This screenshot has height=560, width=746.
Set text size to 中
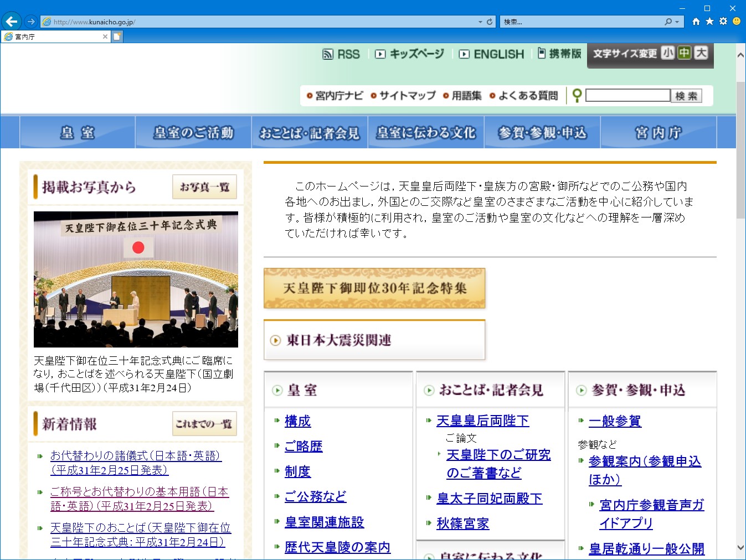(685, 53)
